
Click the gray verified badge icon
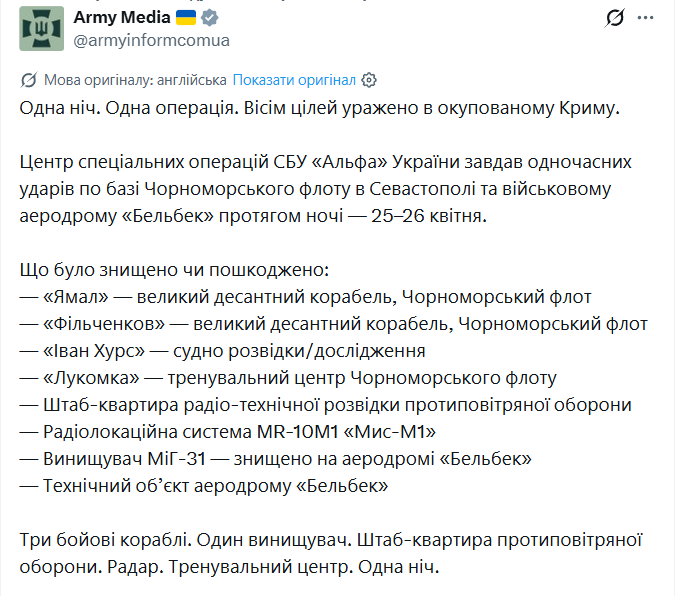[211, 18]
